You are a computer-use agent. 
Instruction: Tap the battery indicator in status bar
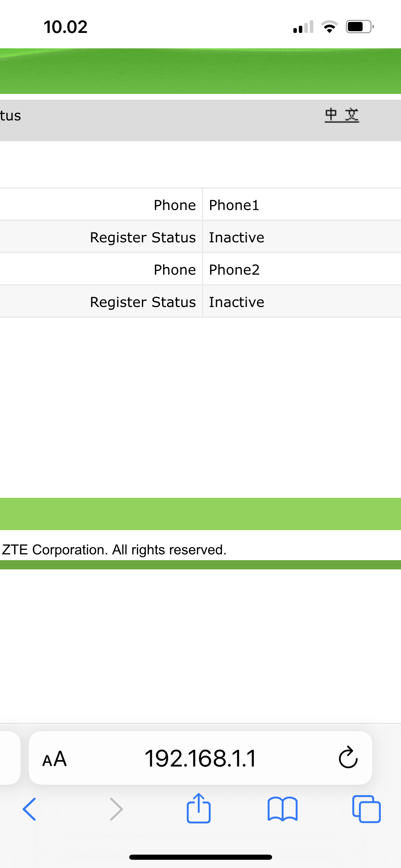point(360,27)
